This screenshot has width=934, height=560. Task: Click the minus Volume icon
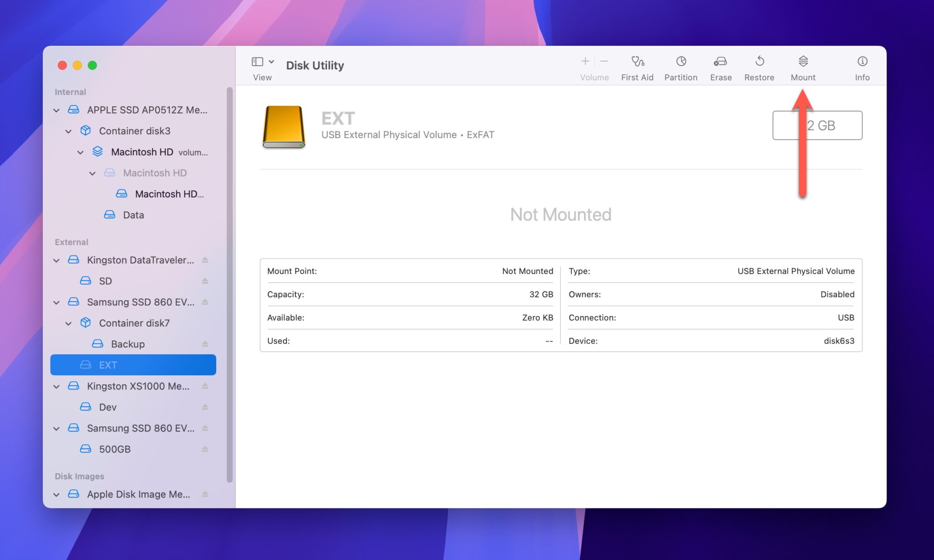[x=604, y=61]
